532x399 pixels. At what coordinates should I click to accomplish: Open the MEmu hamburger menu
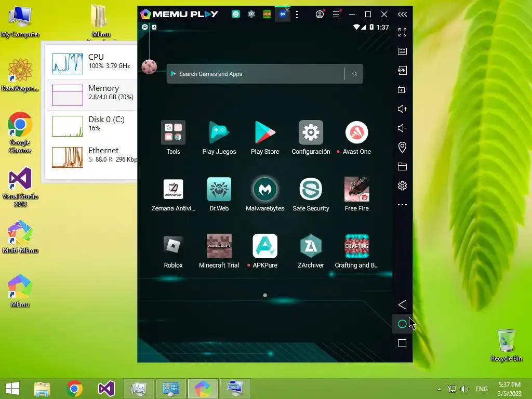[336, 14]
